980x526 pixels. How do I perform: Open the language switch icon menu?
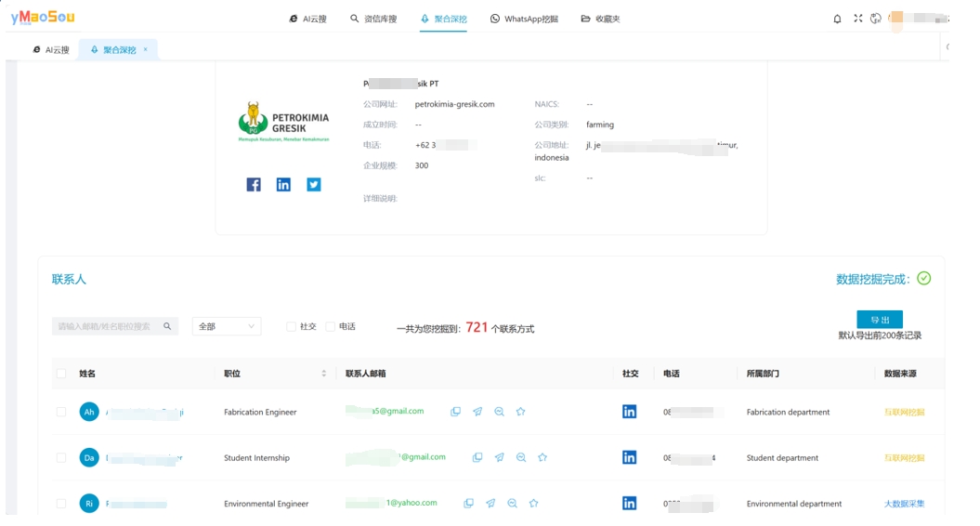point(876,19)
